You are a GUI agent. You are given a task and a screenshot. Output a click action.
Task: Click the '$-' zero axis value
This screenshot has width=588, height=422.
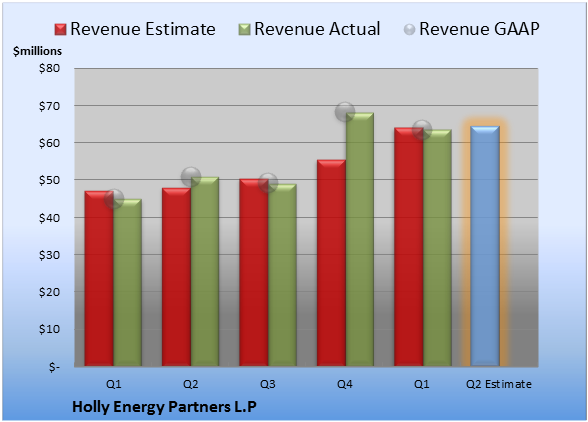point(54,366)
